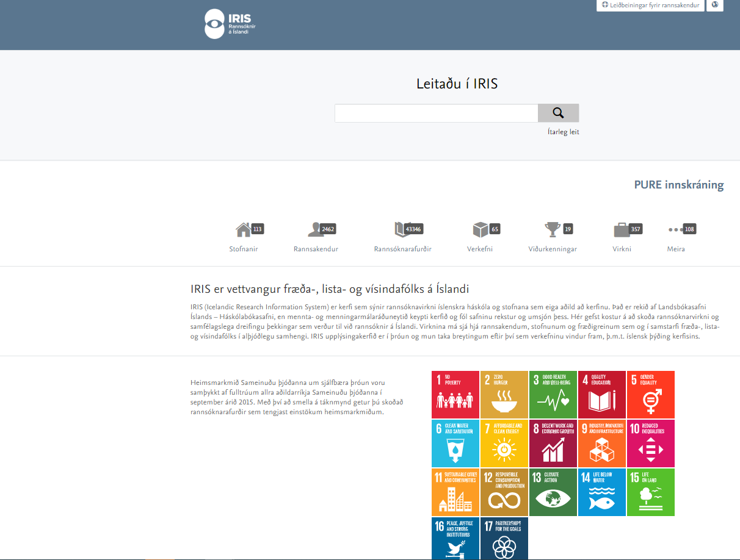Image resolution: width=740 pixels, height=560 pixels.
Task: Click the PURE innskráning login link
Action: (678, 185)
